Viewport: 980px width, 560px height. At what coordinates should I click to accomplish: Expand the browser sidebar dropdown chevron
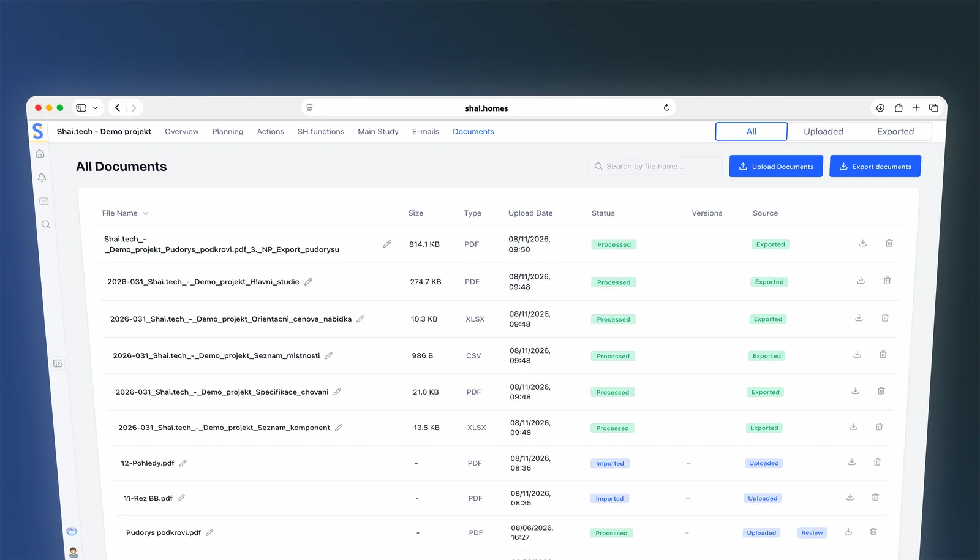[95, 108]
